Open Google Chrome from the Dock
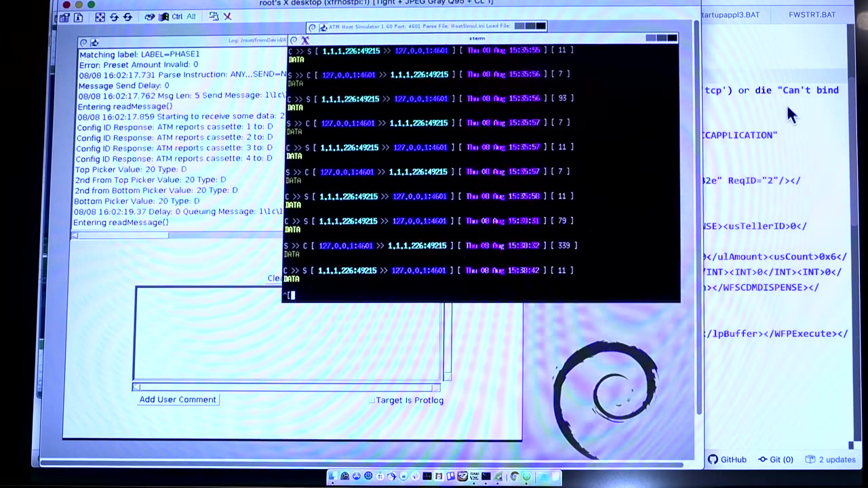Viewport: 868px width, 488px height. (514, 476)
